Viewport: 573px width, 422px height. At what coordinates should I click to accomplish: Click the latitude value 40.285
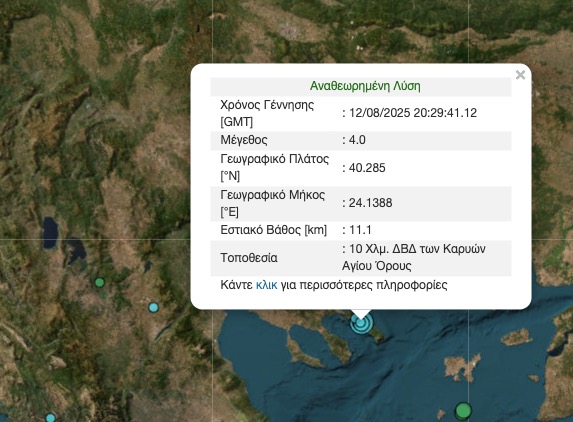point(367,168)
